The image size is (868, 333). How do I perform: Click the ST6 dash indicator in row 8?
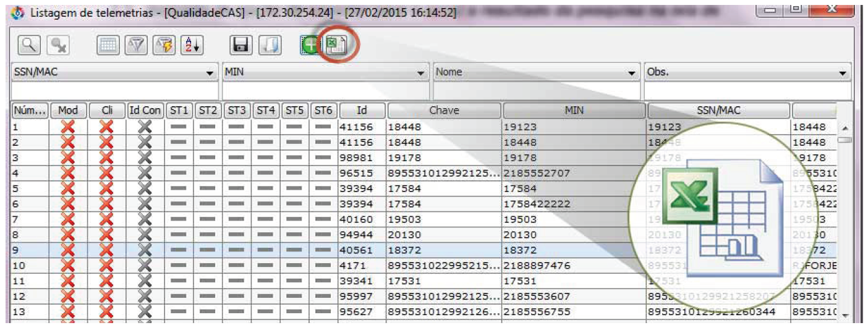[323, 235]
